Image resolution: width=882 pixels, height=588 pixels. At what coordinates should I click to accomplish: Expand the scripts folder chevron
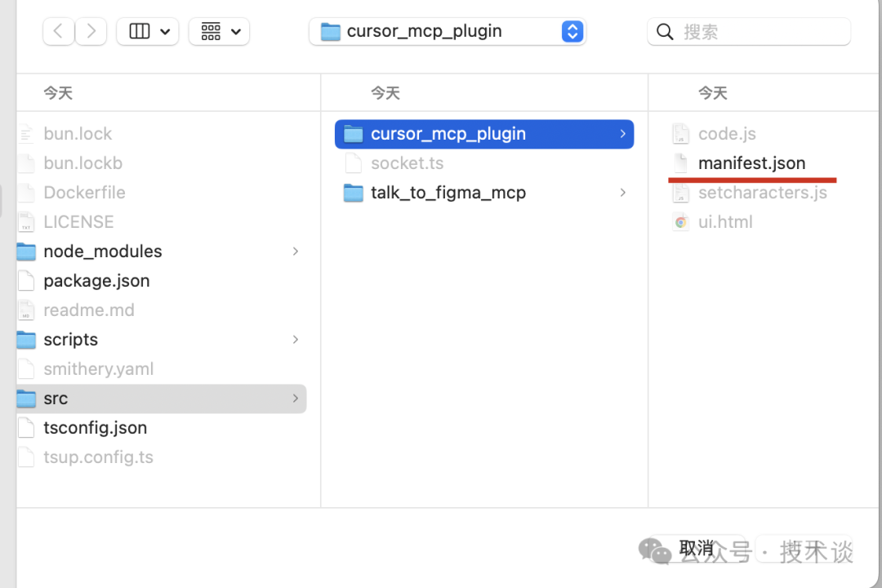click(x=296, y=340)
